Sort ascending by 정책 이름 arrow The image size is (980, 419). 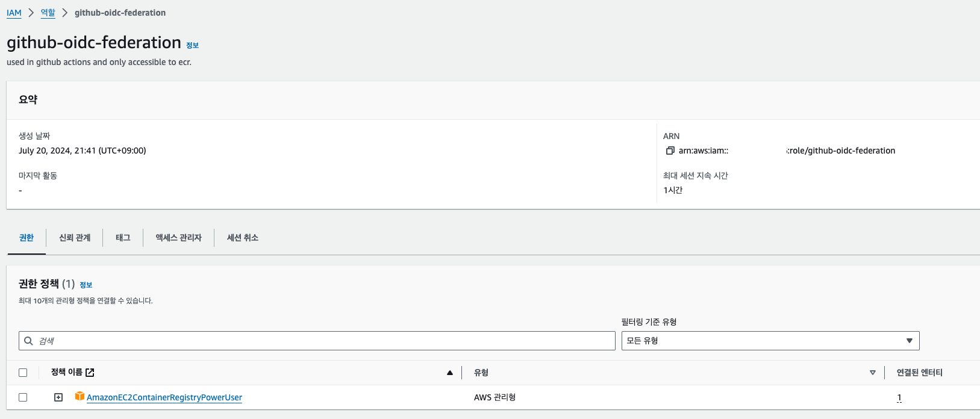449,373
